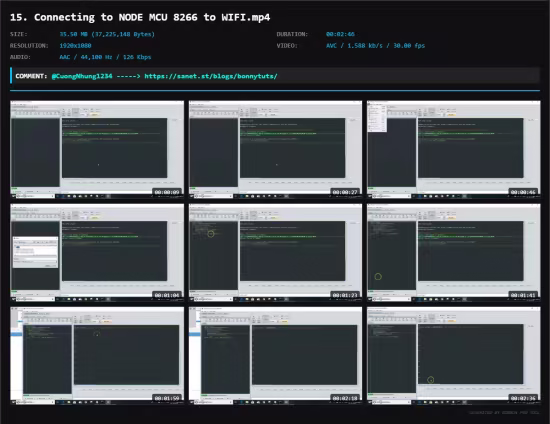The height and width of the screenshot is (424, 550).
Task: Select the frame stamped 00:01:04
Action: click(97, 253)
